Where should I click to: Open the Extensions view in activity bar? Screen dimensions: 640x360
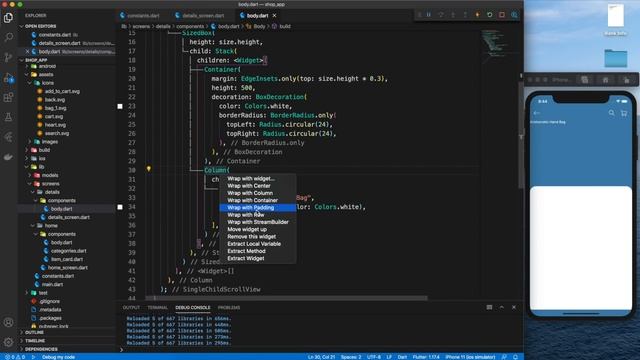coord(8,97)
